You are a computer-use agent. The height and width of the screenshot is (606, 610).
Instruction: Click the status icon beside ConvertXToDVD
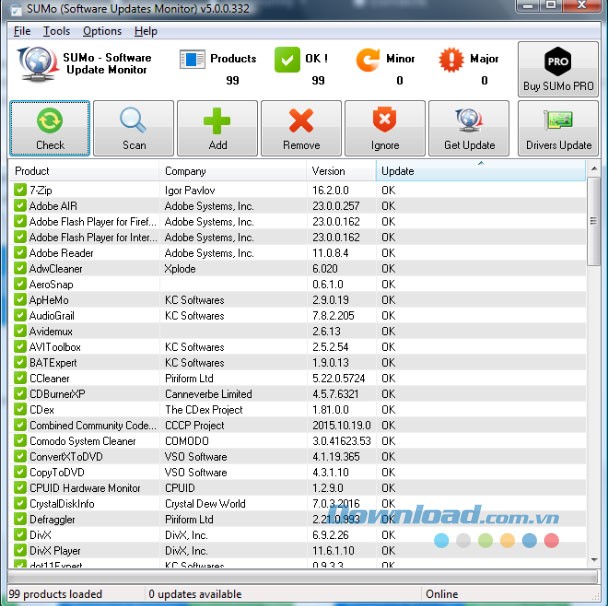pyautogui.click(x=20, y=456)
